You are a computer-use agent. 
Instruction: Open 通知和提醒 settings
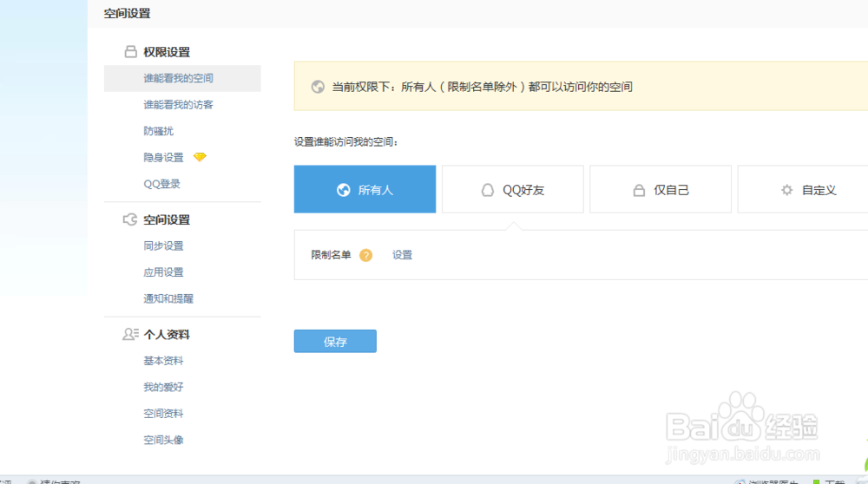pyautogui.click(x=168, y=298)
